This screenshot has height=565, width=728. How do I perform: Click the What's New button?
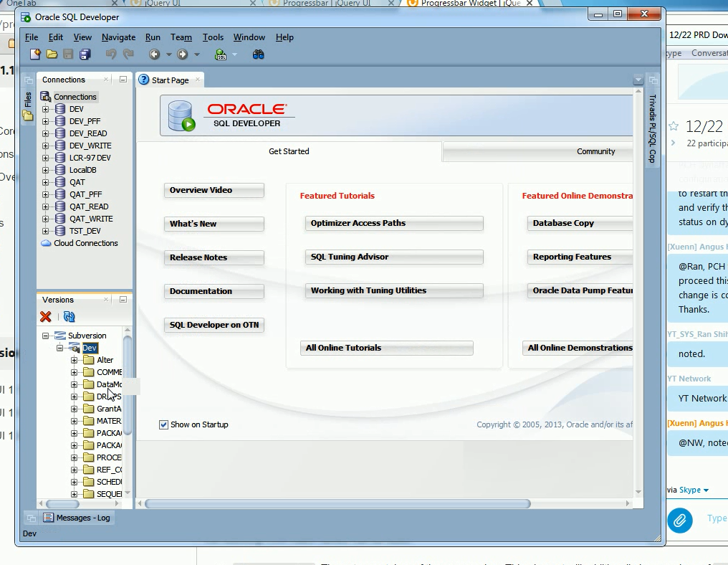coord(214,224)
